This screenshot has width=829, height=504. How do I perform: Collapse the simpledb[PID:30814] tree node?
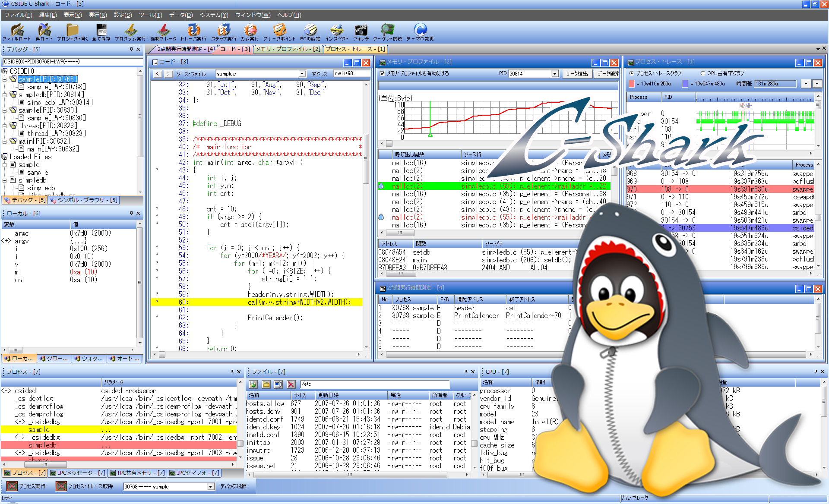point(5,94)
